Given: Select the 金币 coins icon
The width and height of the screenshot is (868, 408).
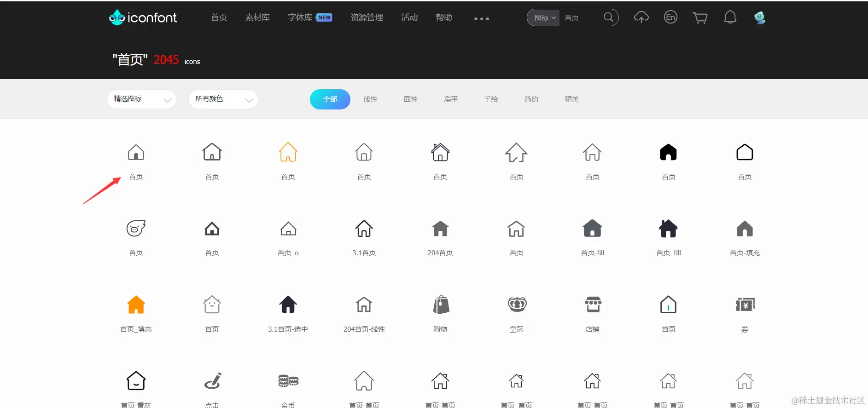Looking at the screenshot, I should [x=288, y=381].
